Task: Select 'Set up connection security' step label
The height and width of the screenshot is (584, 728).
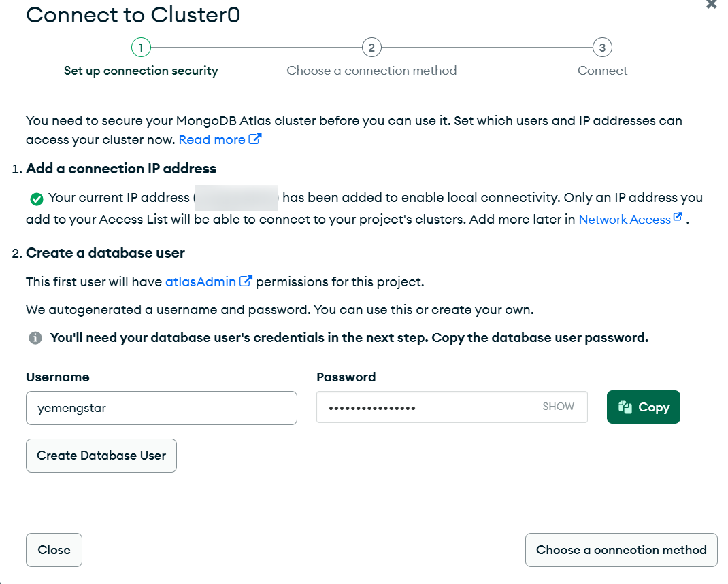Action: (x=141, y=71)
